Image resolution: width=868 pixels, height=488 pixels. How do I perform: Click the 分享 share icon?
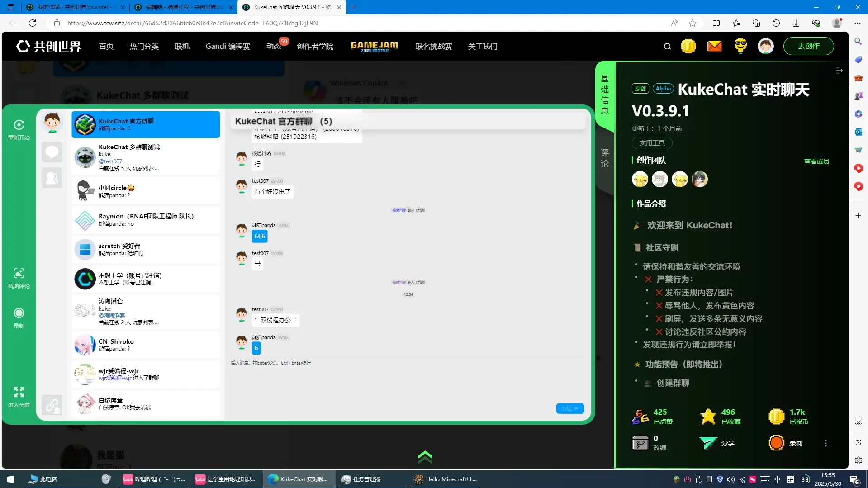708,443
